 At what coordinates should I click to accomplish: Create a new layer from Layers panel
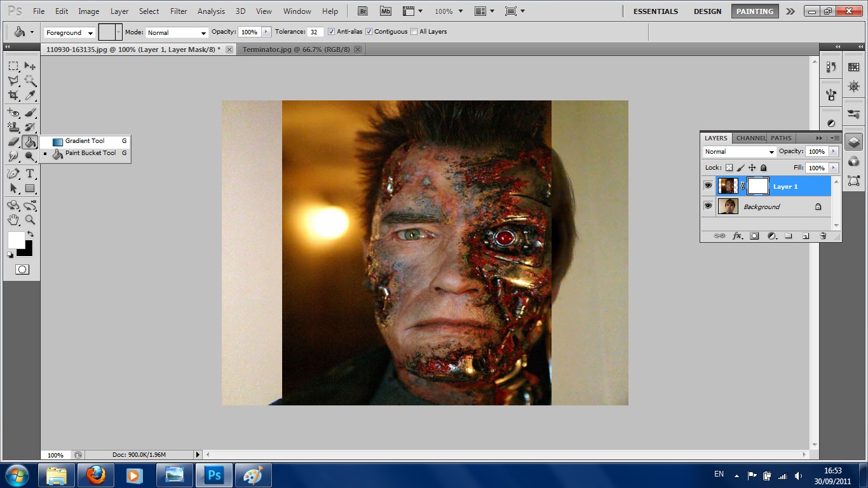coord(806,236)
